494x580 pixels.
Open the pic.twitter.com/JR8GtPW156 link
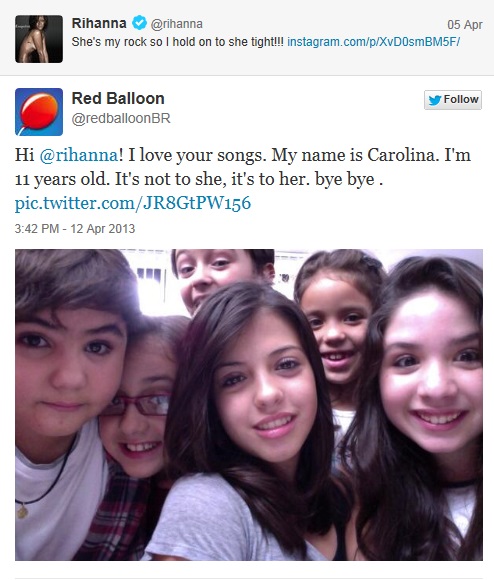coord(133,203)
